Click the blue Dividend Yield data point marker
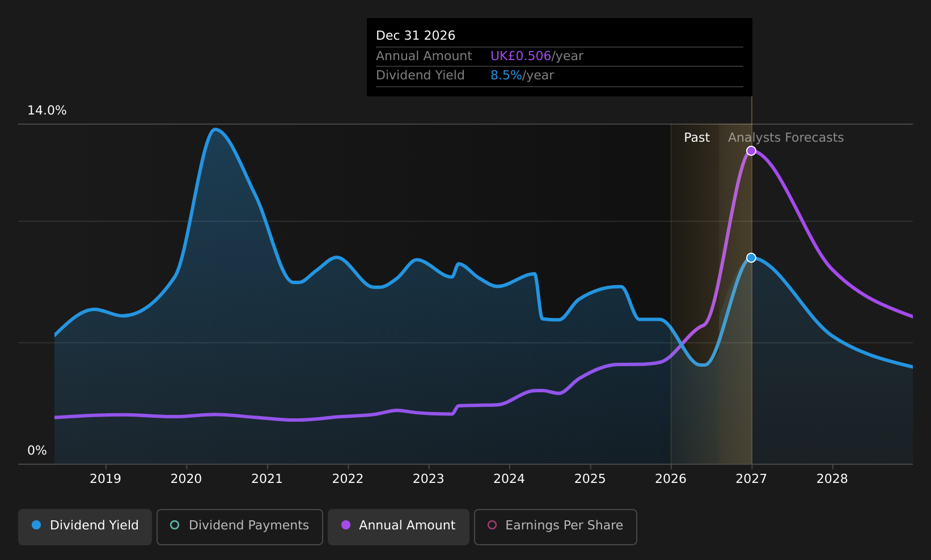The height and width of the screenshot is (560, 931). tap(751, 258)
